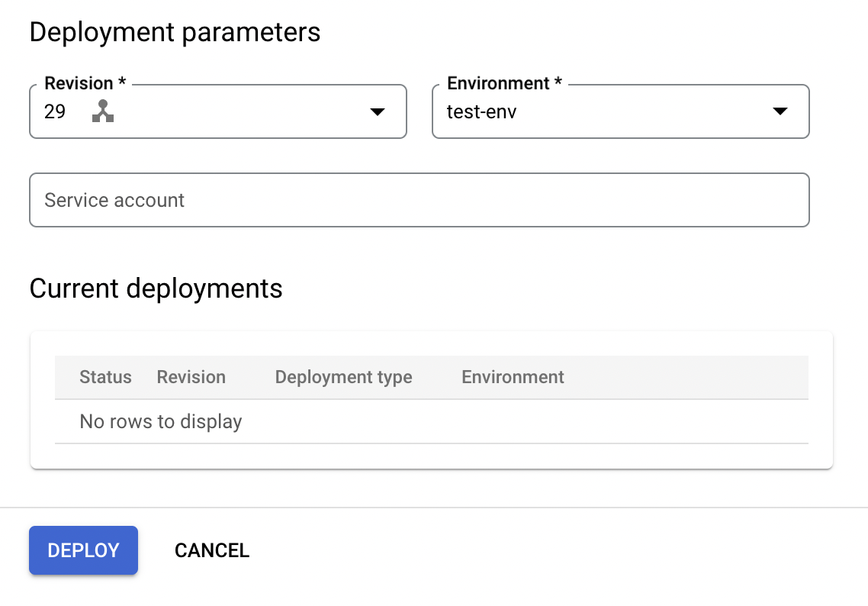The width and height of the screenshot is (868, 606).
Task: Click the test-env environment value
Action: (x=481, y=112)
